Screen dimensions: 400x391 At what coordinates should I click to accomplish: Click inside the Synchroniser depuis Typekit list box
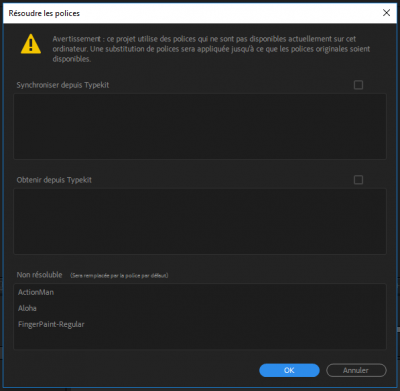click(x=200, y=126)
